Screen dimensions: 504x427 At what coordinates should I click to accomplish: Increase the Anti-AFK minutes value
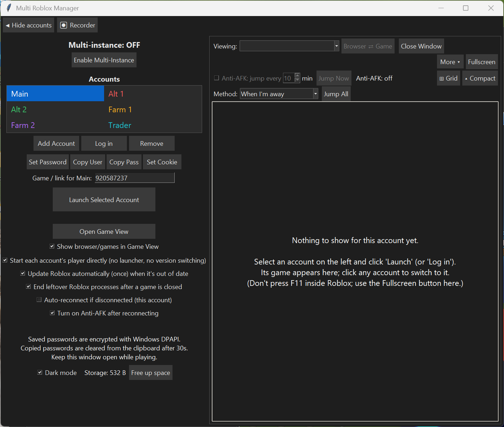point(297,76)
